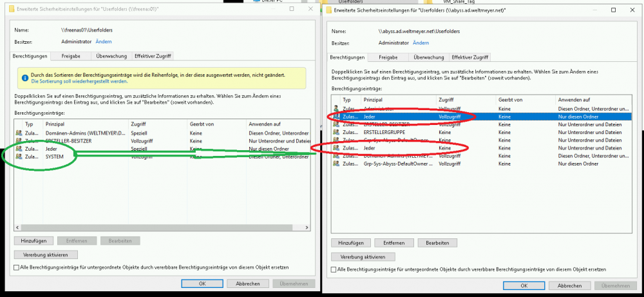The height and width of the screenshot is (297, 644).
Task: Click Übernehmen in the abyss window
Action: coord(616,286)
